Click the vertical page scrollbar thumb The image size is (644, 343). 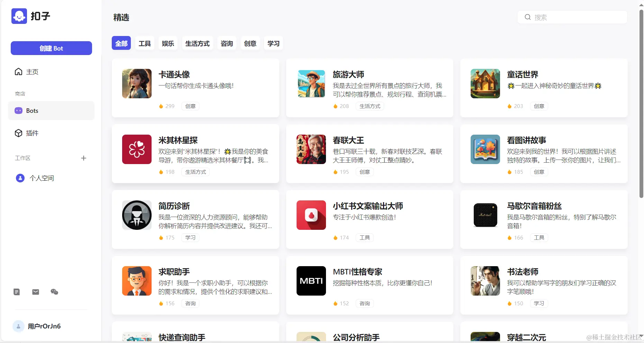pyautogui.click(x=641, y=104)
